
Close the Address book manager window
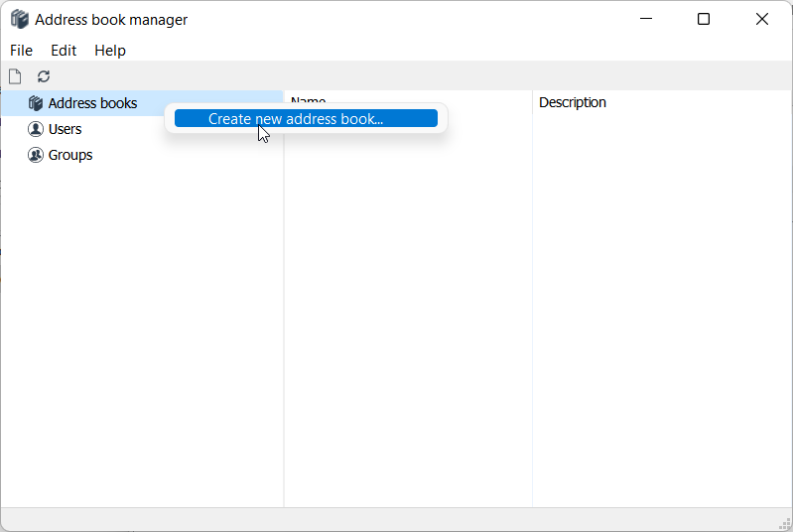tap(761, 20)
